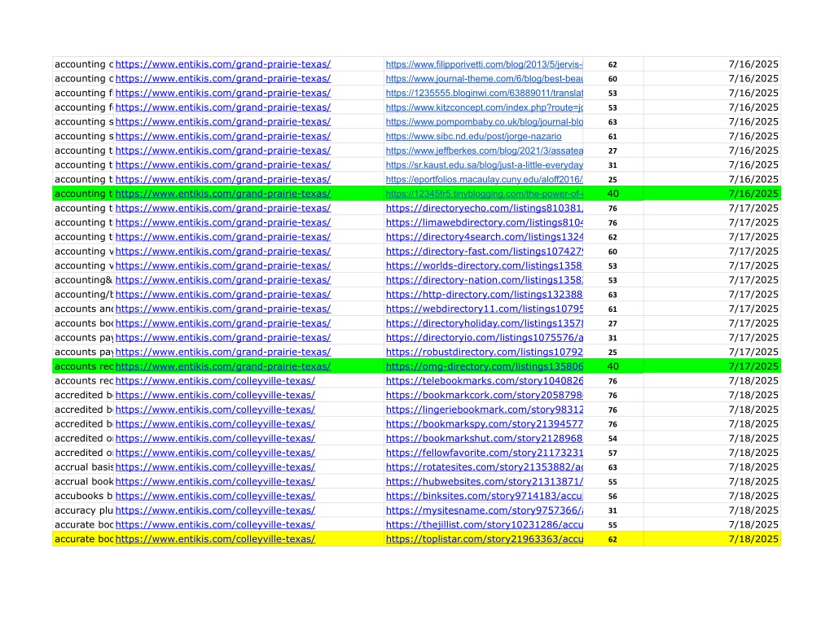This screenshot has height=644, width=834.
Task: Select the 'accounting&' keyword cell
Action: click(84, 280)
